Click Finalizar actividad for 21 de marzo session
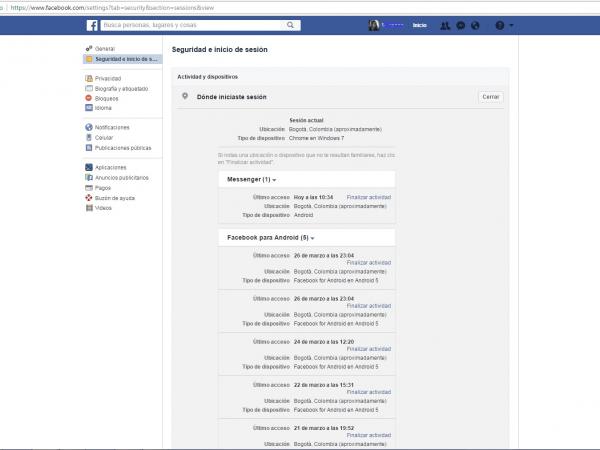 click(x=369, y=435)
